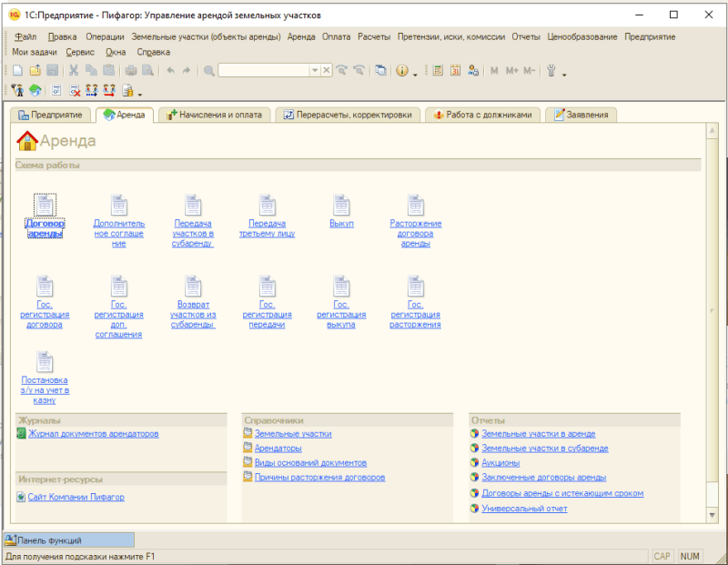
Task: Switch to the Работа с должниками tab
Action: 488,115
